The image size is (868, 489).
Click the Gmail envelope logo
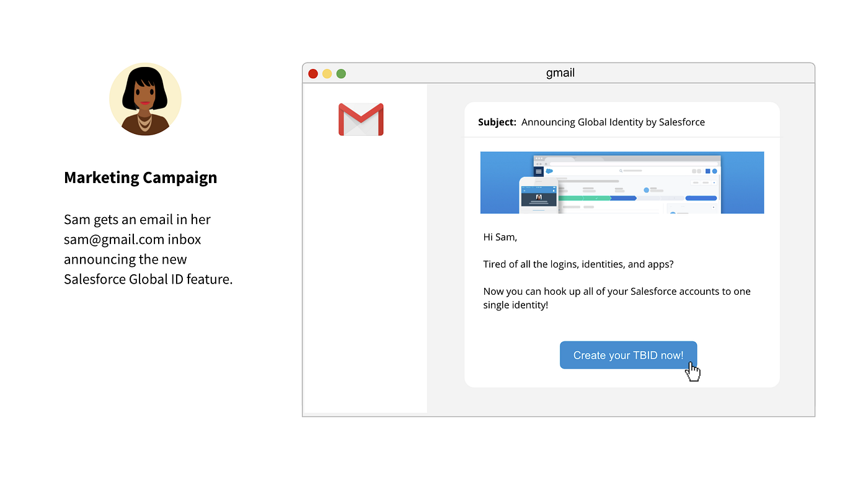pyautogui.click(x=361, y=119)
